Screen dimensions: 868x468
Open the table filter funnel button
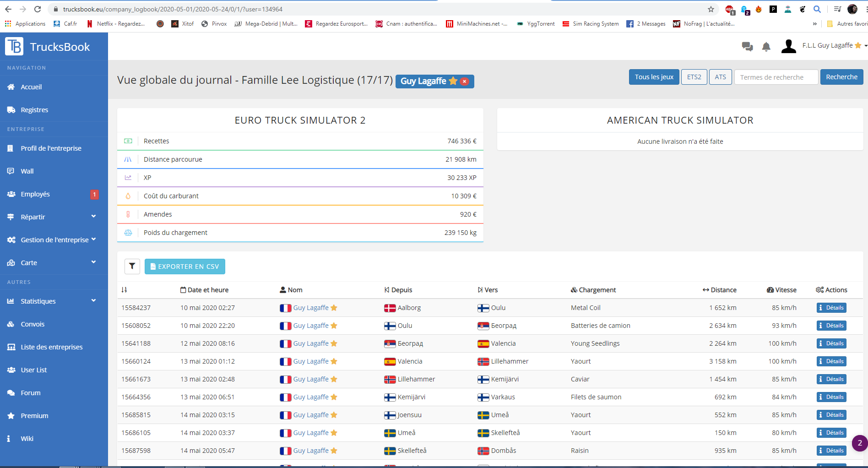coord(132,266)
